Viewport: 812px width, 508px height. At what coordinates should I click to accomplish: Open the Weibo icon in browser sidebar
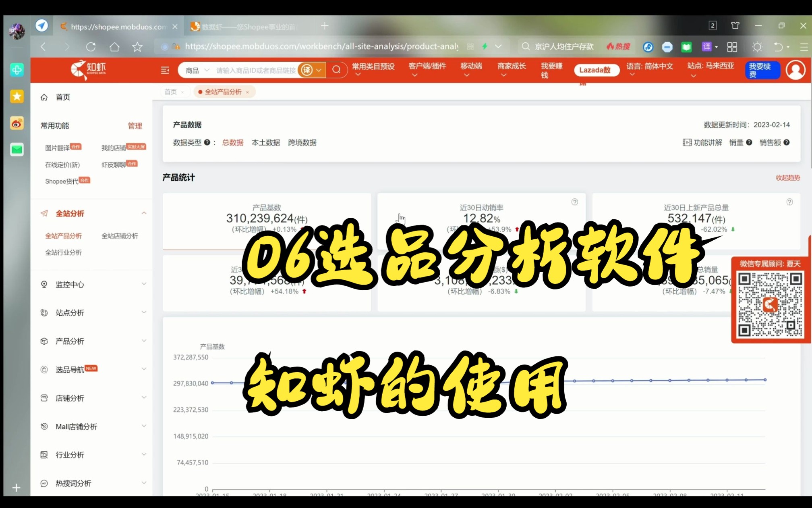(17, 123)
